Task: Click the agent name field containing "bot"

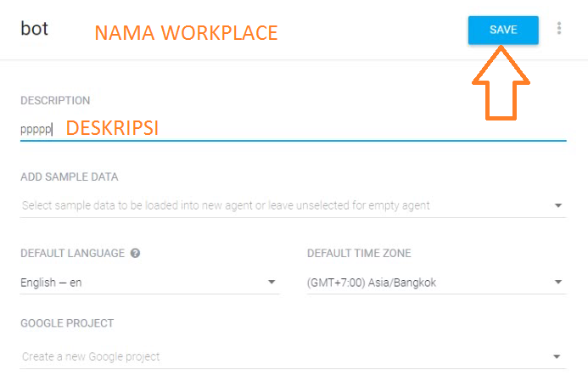Action: coord(35,29)
